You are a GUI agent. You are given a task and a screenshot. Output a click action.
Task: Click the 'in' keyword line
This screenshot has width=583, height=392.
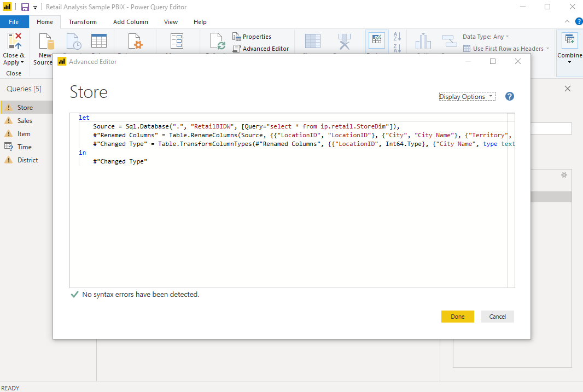point(82,153)
